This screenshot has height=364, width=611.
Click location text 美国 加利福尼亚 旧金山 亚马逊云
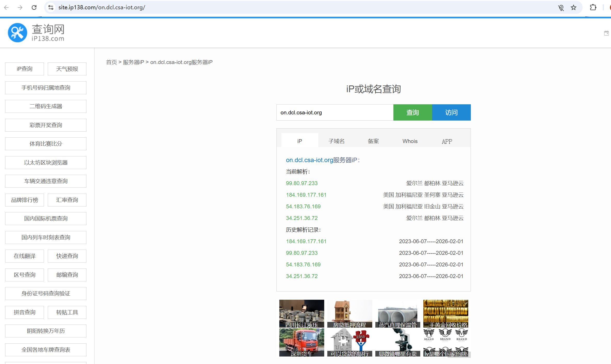(x=423, y=207)
